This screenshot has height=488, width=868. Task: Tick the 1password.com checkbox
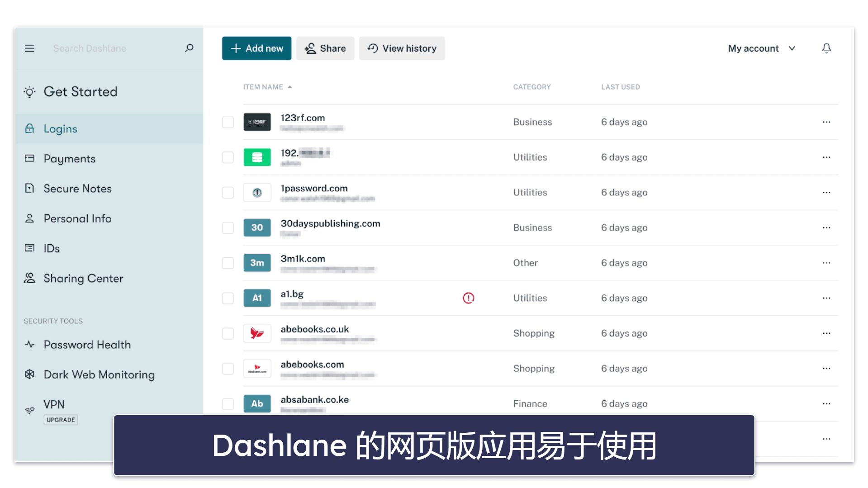point(228,193)
